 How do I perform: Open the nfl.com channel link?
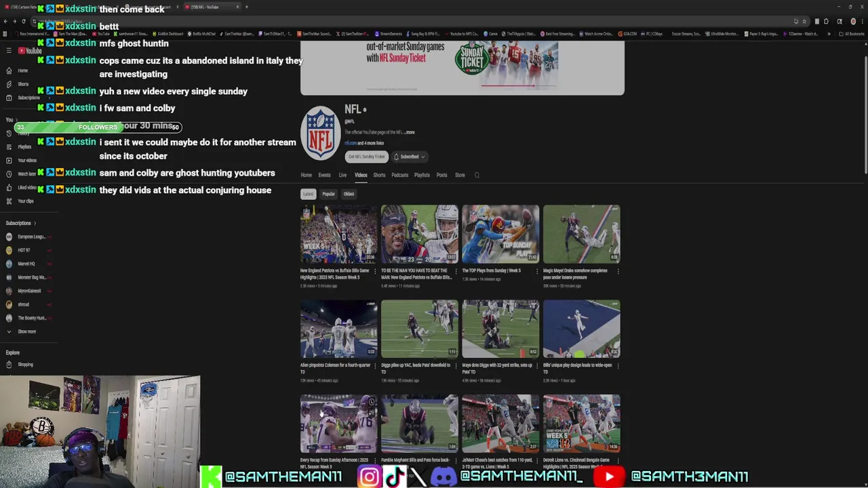pyautogui.click(x=351, y=143)
